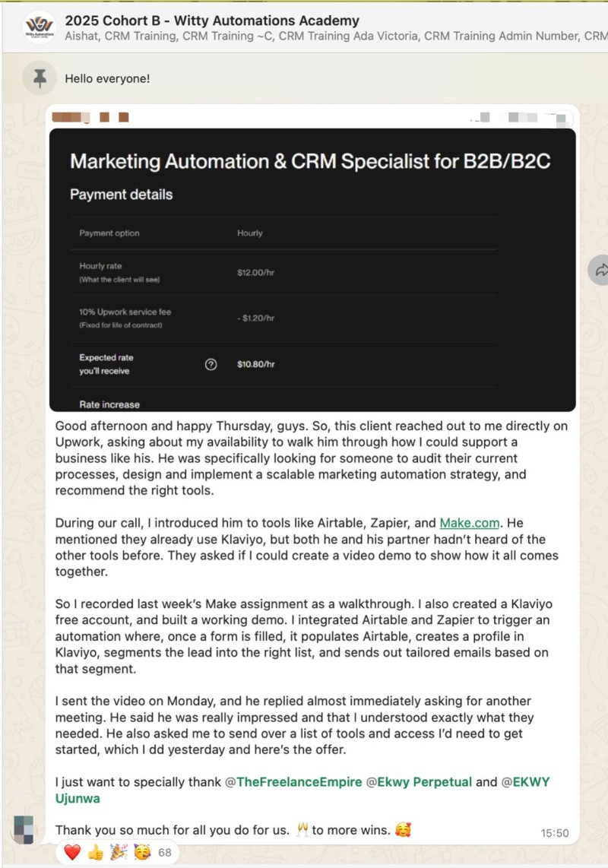Image resolution: width=608 pixels, height=868 pixels.
Task: Click the @Ekwy Perpetual mention
Action: coord(420,781)
